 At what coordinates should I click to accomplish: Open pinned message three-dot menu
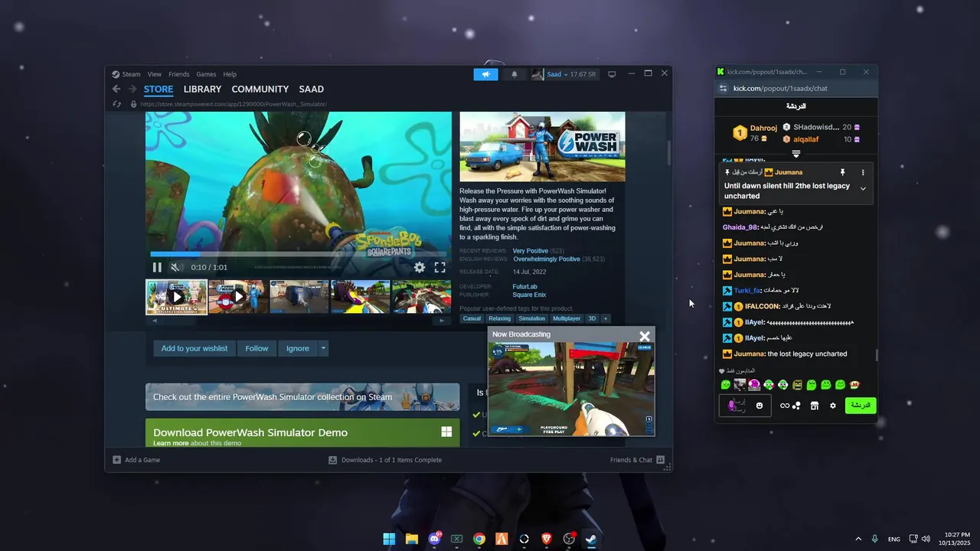click(863, 173)
